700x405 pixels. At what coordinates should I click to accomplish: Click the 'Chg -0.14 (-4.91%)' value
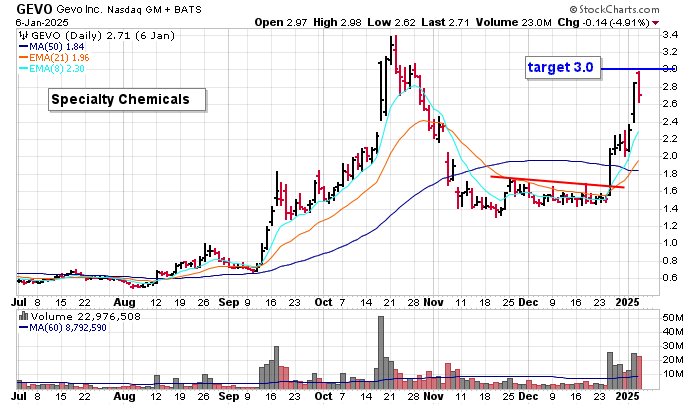click(x=604, y=22)
